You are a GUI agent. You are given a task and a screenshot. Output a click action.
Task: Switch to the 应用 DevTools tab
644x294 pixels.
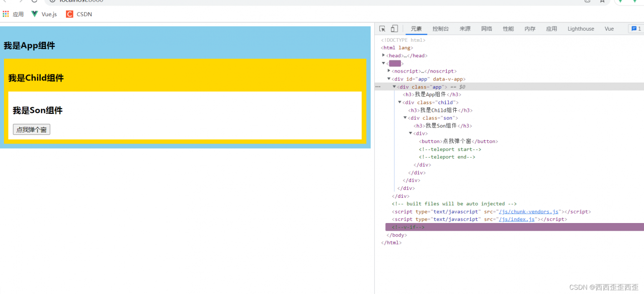pos(552,29)
